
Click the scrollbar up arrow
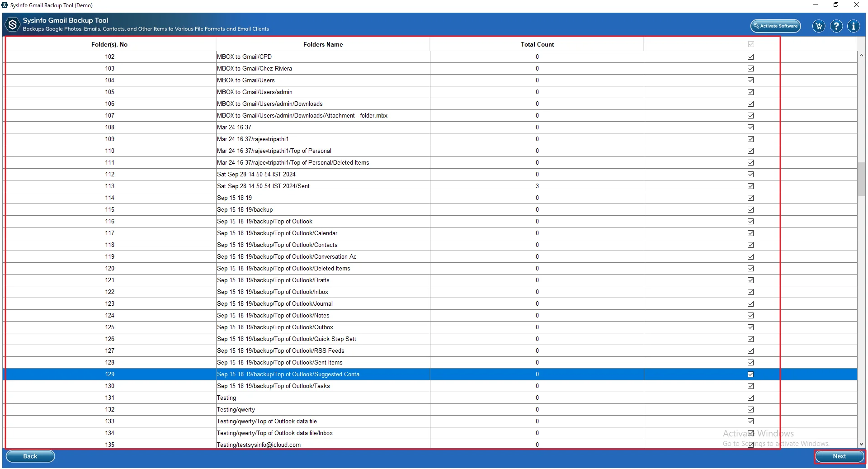[x=861, y=55]
